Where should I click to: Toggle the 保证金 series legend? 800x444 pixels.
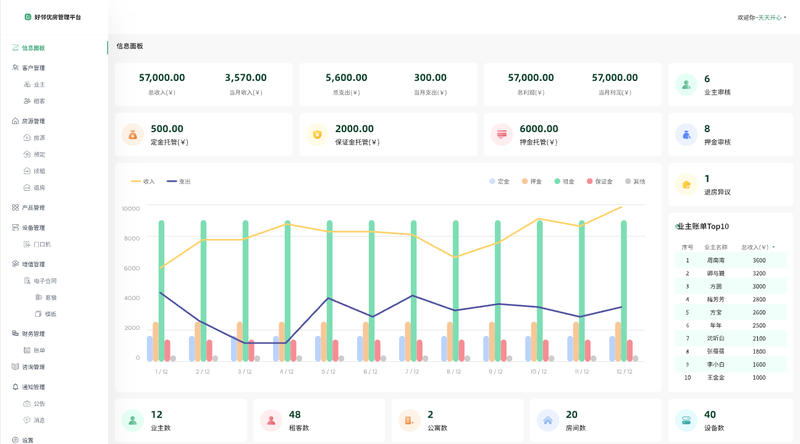599,181
